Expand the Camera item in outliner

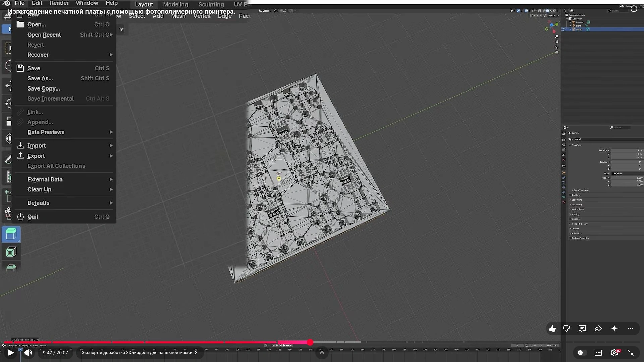click(x=570, y=22)
